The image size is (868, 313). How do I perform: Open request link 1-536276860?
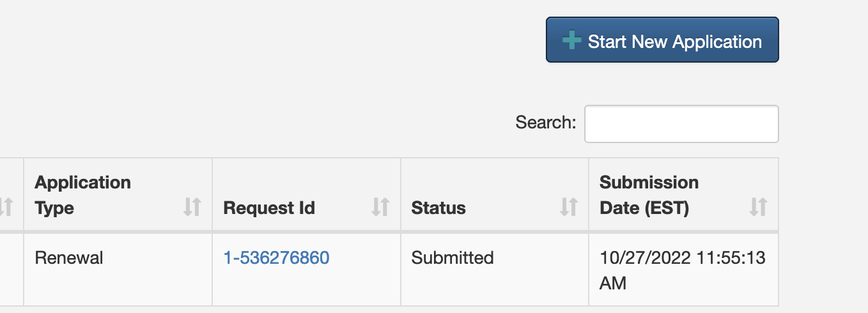click(276, 258)
